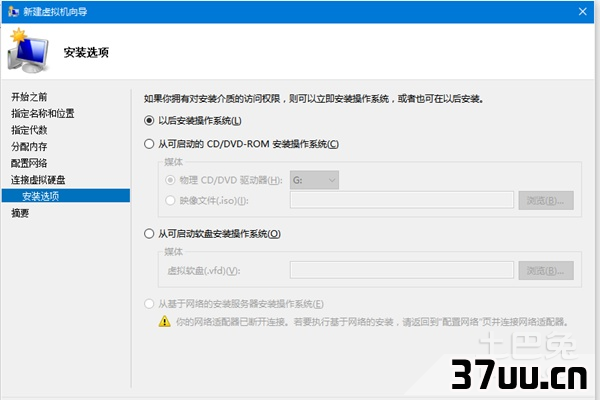Select 从可启动的 CD/DVD-ROM 安装操作系统 option

[149, 144]
